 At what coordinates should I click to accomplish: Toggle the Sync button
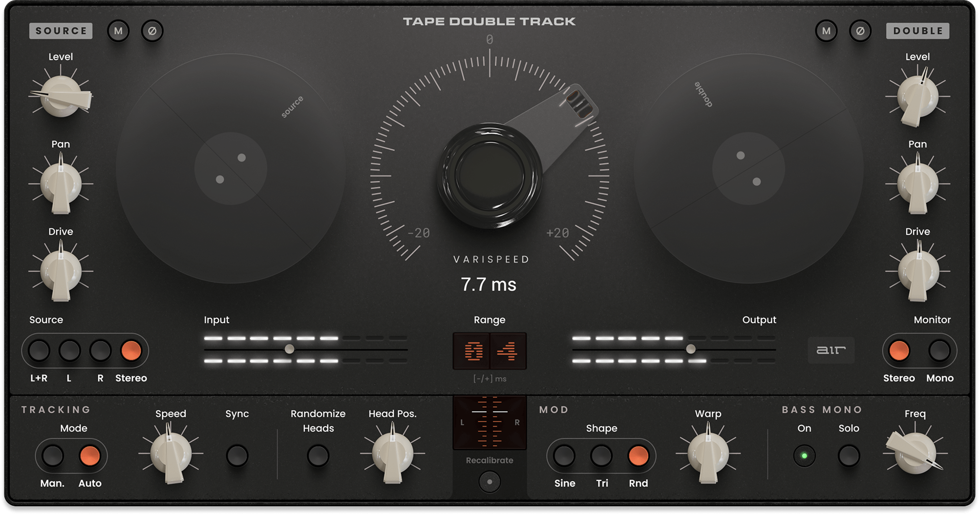pyautogui.click(x=237, y=456)
